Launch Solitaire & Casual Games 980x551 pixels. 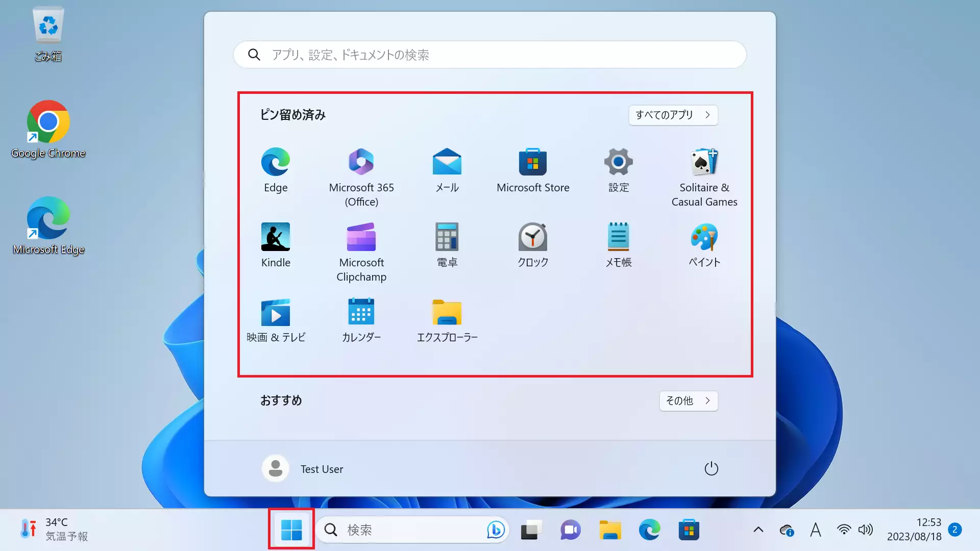tap(704, 177)
